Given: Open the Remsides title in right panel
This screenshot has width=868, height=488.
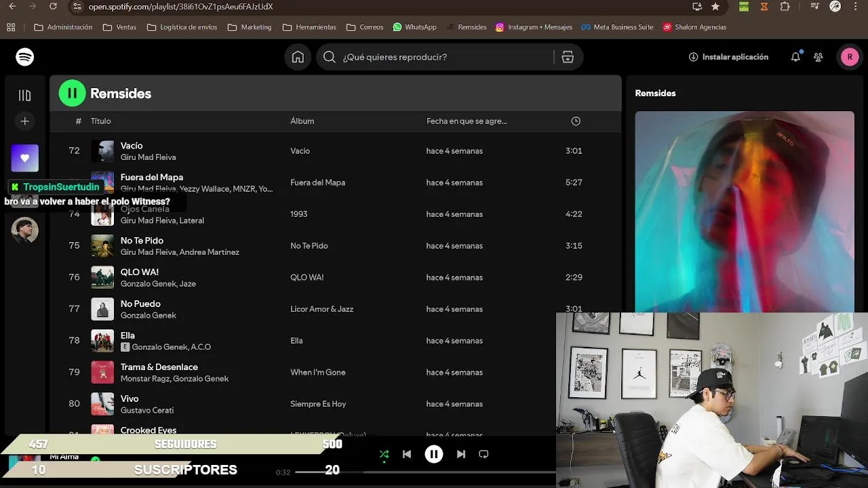Looking at the screenshot, I should pos(655,94).
